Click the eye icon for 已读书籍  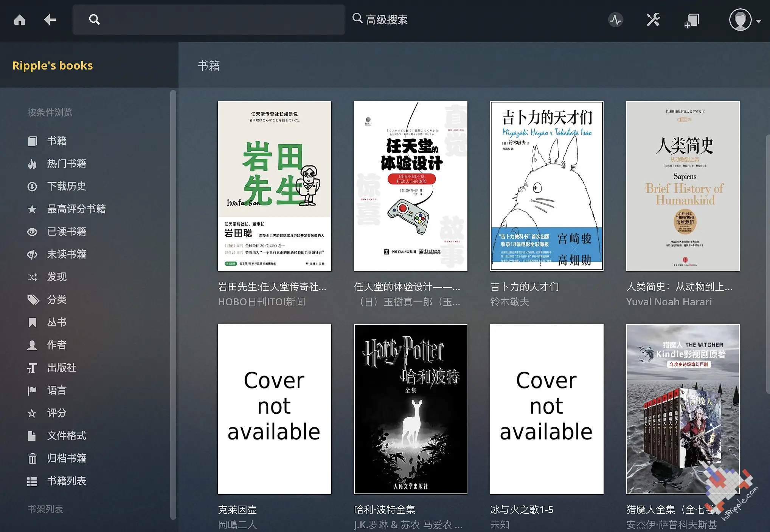(x=33, y=232)
